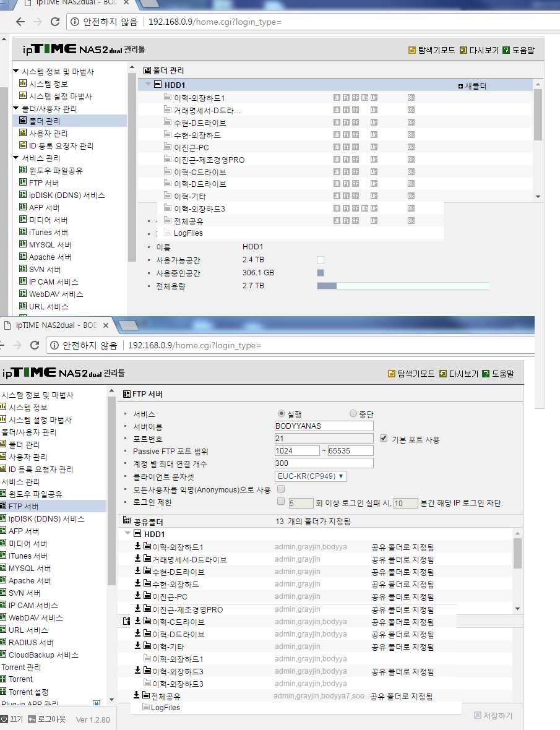Click 새폴더 button in top window
This screenshot has height=730, width=560.
click(472, 86)
